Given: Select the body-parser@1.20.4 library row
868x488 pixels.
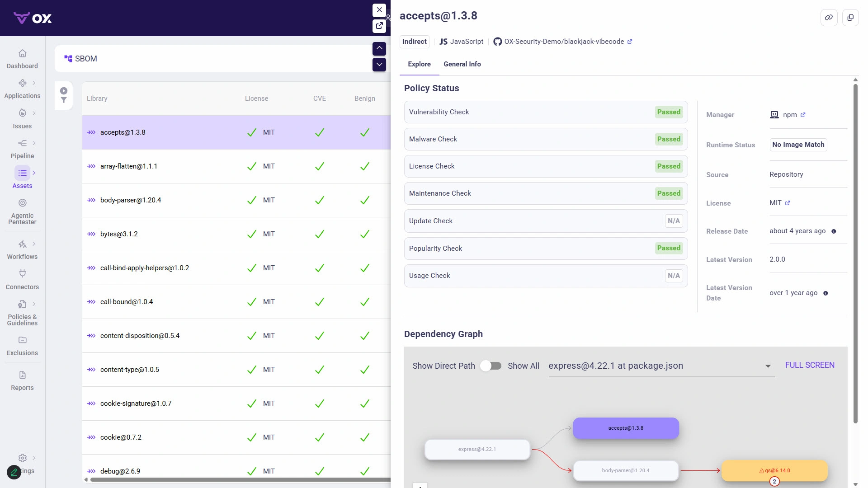Looking at the screenshot, I should coord(131,200).
